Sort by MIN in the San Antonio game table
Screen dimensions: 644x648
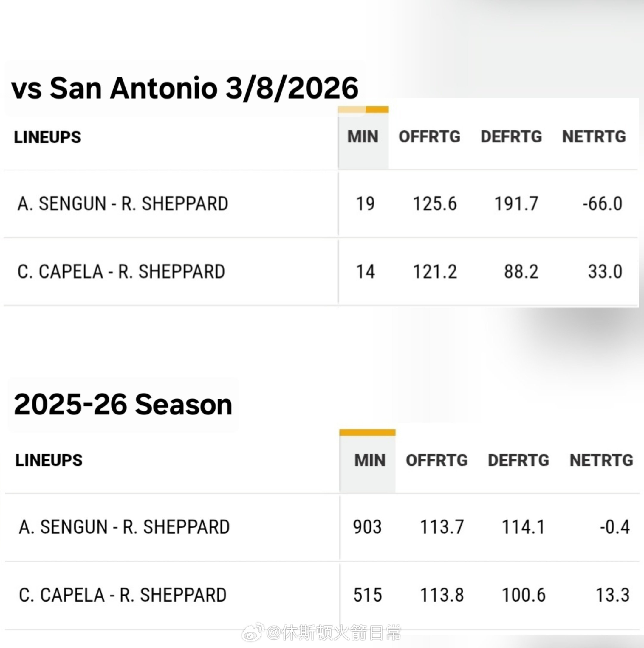(x=363, y=137)
